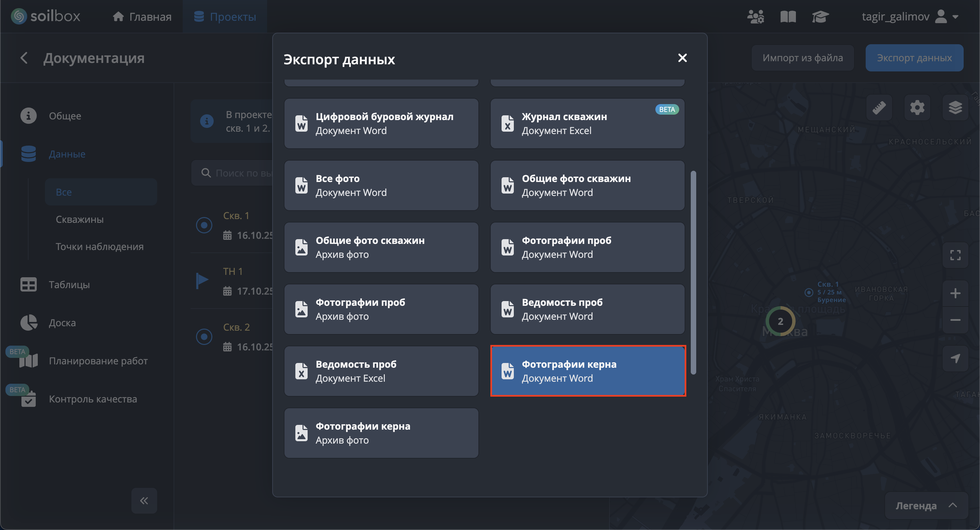980x530 pixels.
Task: Switch to Главная navigation tab
Action: pos(142,17)
